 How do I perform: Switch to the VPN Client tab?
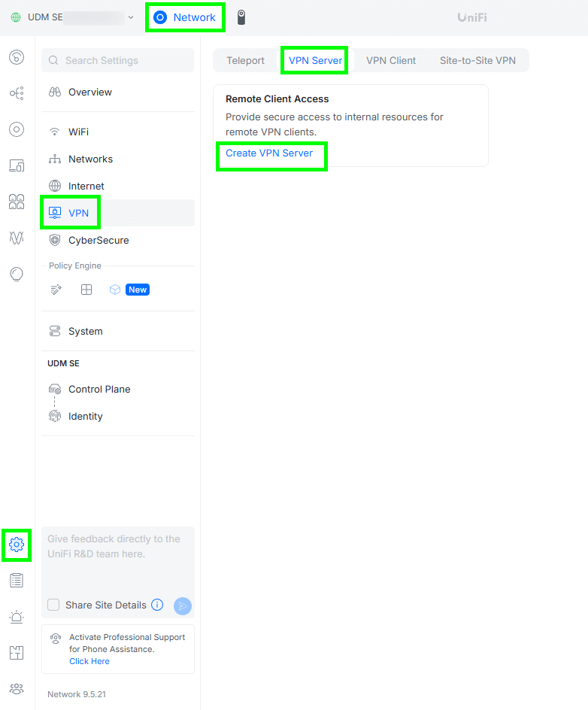391,60
